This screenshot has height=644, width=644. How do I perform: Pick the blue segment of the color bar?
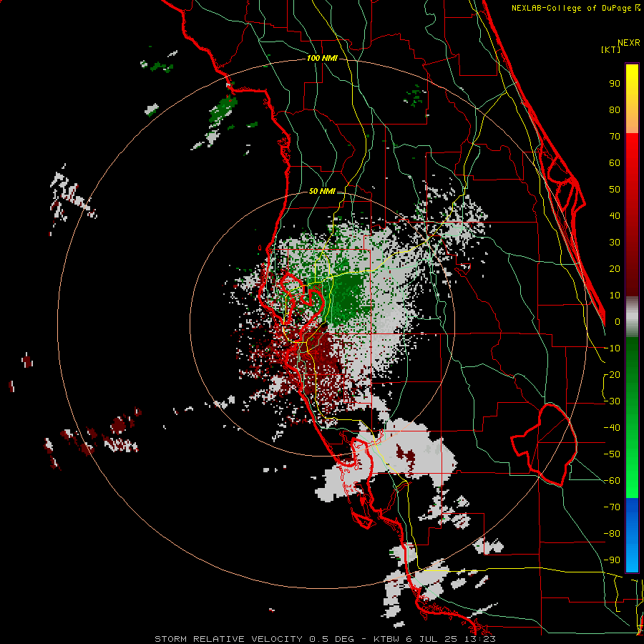pyautogui.click(x=632, y=535)
